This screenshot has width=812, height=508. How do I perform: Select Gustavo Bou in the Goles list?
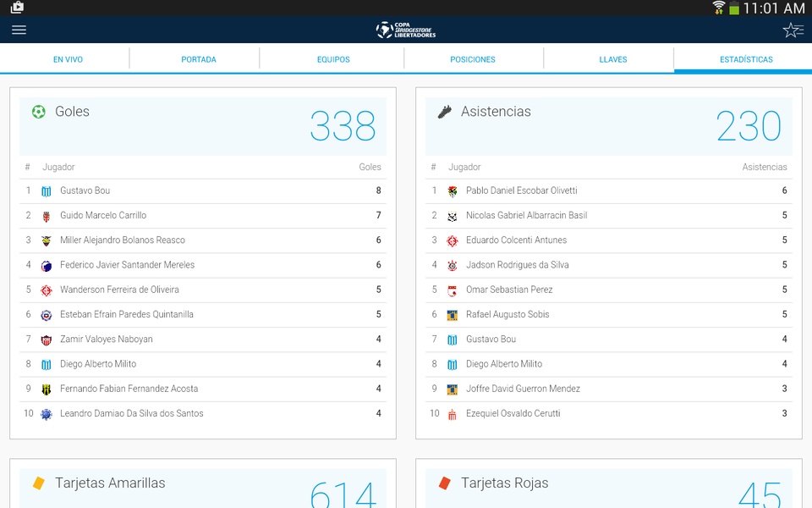(x=85, y=190)
